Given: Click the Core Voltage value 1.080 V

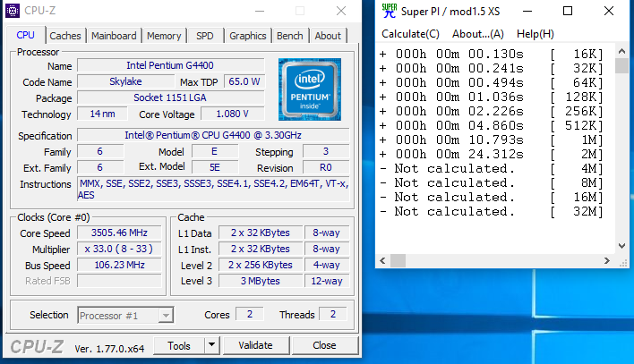Looking at the screenshot, I should click(x=233, y=114).
